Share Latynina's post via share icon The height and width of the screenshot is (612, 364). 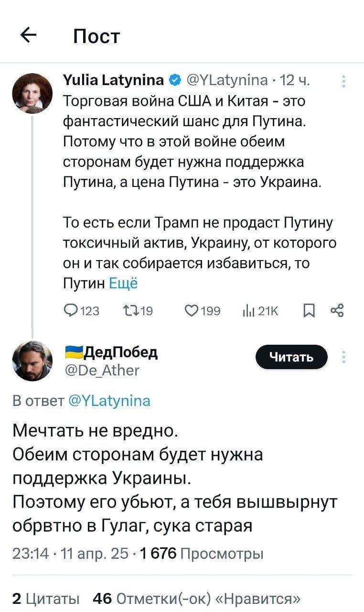[337, 311]
